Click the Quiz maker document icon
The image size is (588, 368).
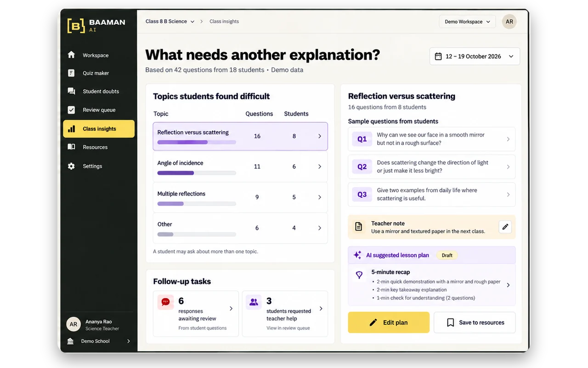pos(71,73)
